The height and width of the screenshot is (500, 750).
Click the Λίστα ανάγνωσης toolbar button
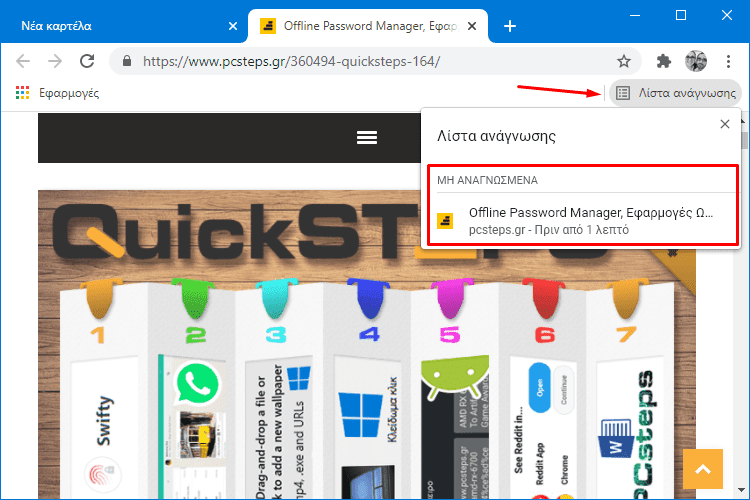click(x=675, y=93)
